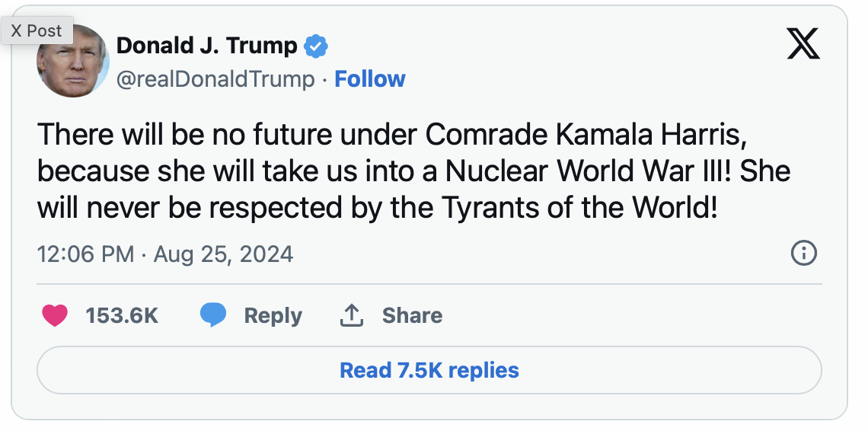Click the 12:06 PM post time
868x431 pixels.
click(85, 254)
